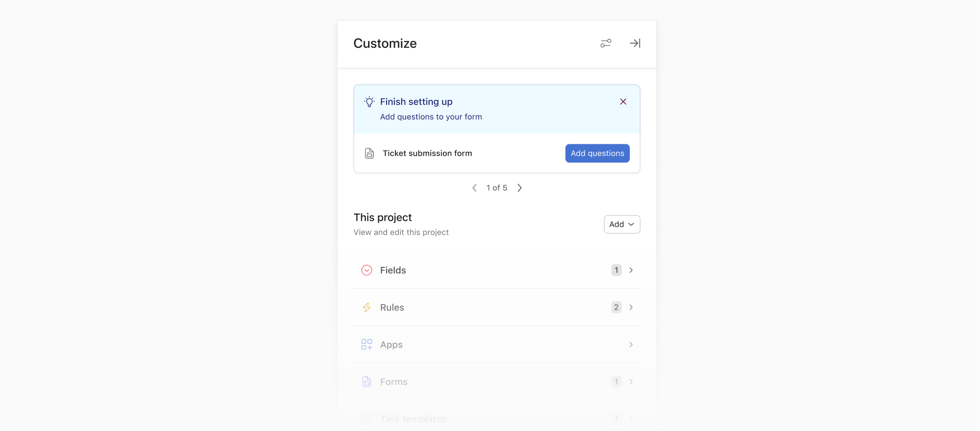
Task: Click the lightbulb tip icon
Action: tap(369, 102)
